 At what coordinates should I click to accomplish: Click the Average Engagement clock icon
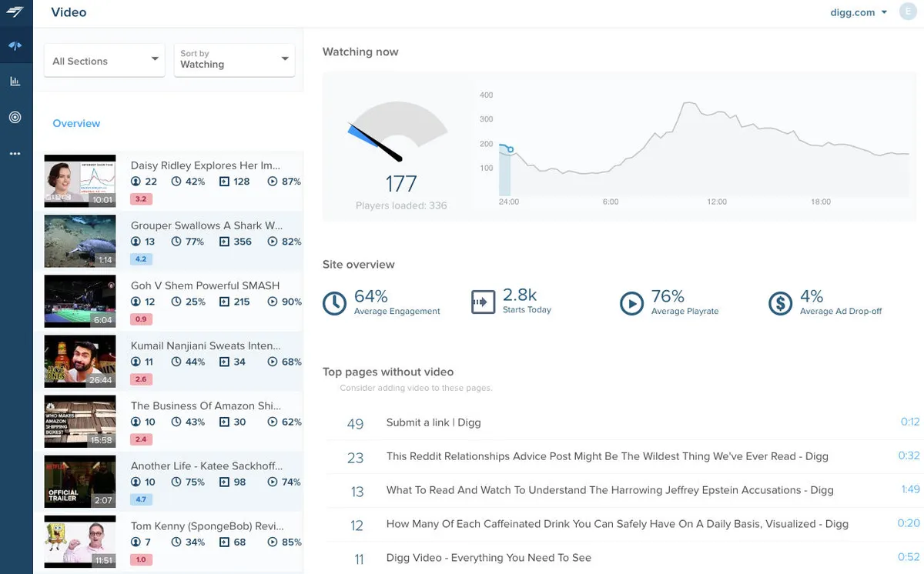(x=334, y=303)
